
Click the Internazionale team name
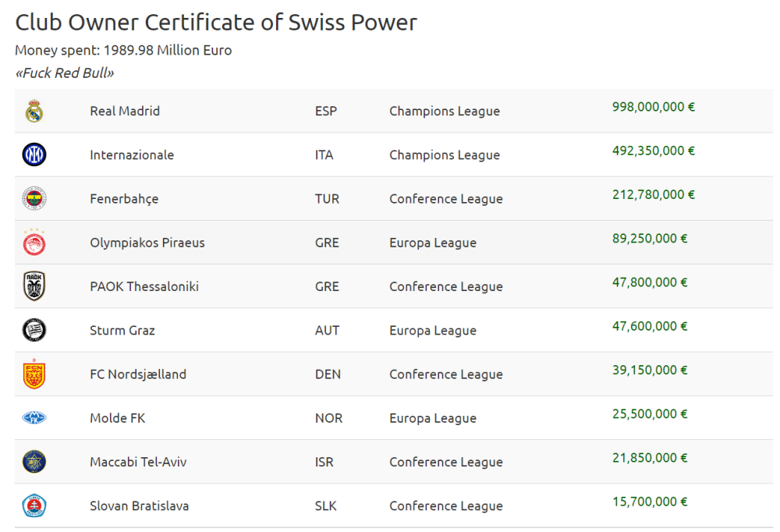[132, 155]
